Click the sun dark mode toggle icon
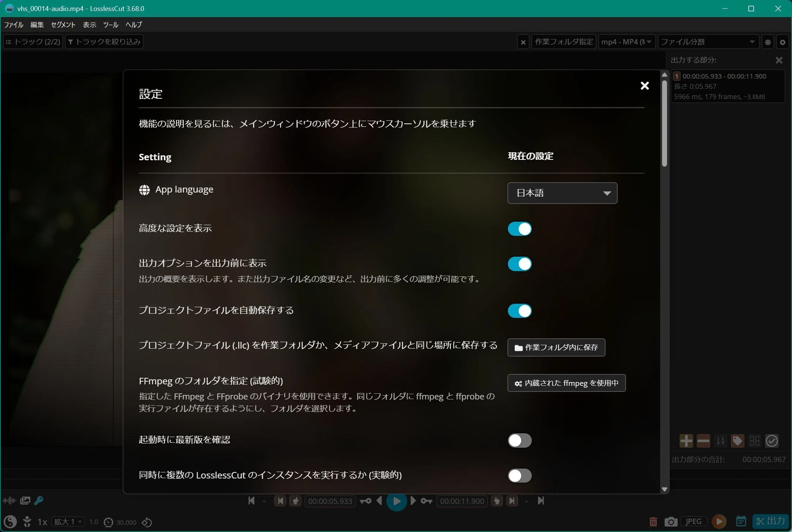This screenshot has height=532, width=792. point(768,42)
